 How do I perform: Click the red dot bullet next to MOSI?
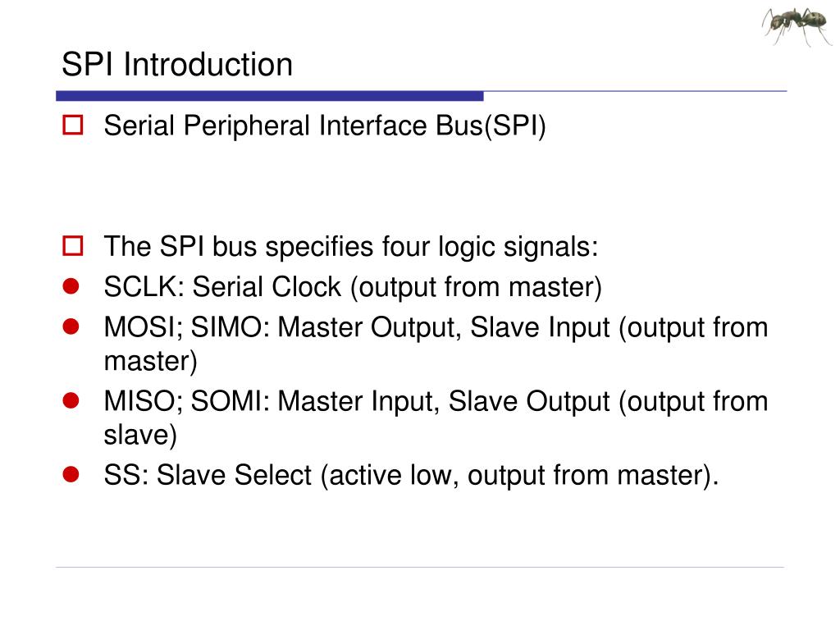[x=71, y=326]
